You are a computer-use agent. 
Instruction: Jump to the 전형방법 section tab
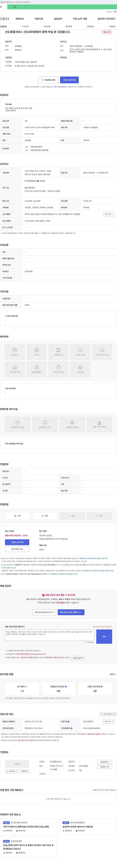(90, 27)
